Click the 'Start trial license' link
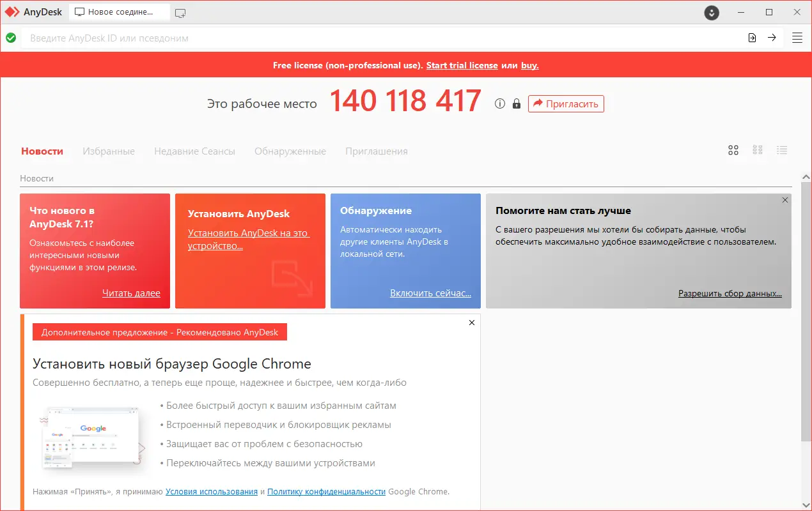 click(462, 65)
